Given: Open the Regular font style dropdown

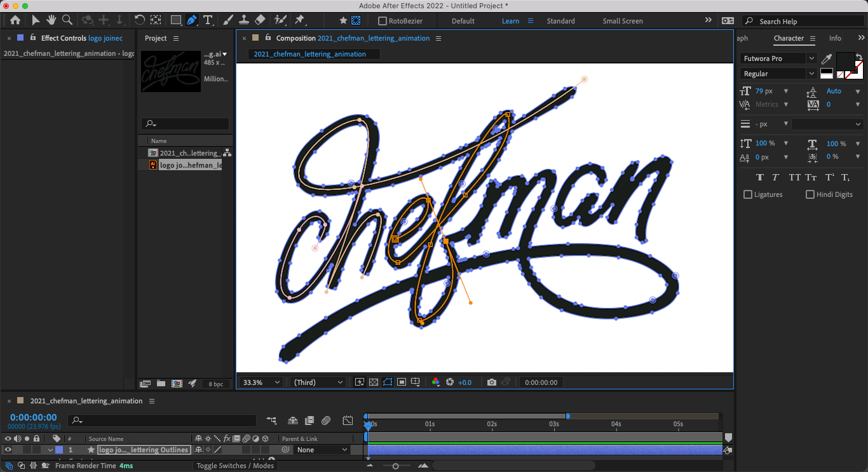Looking at the screenshot, I should [778, 74].
